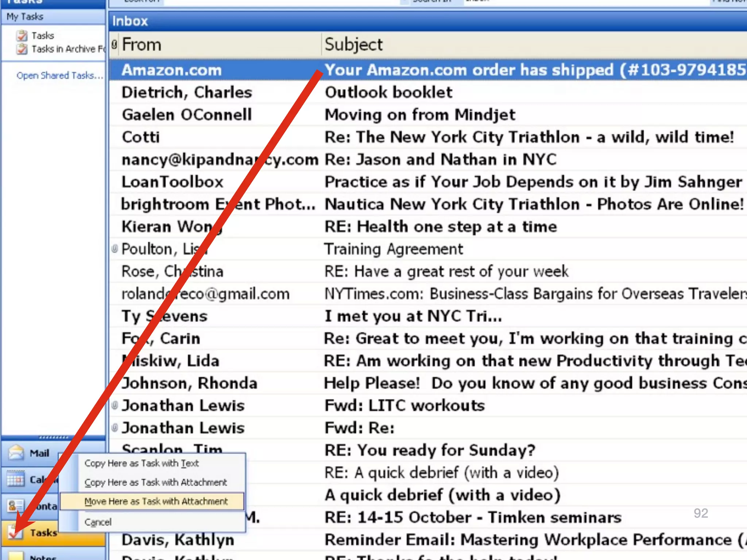Choose Copy Here as Task with Attachment

point(155,482)
